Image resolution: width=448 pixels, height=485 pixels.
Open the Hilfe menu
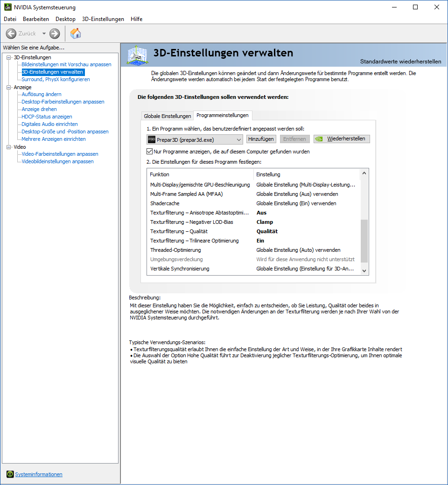point(137,19)
